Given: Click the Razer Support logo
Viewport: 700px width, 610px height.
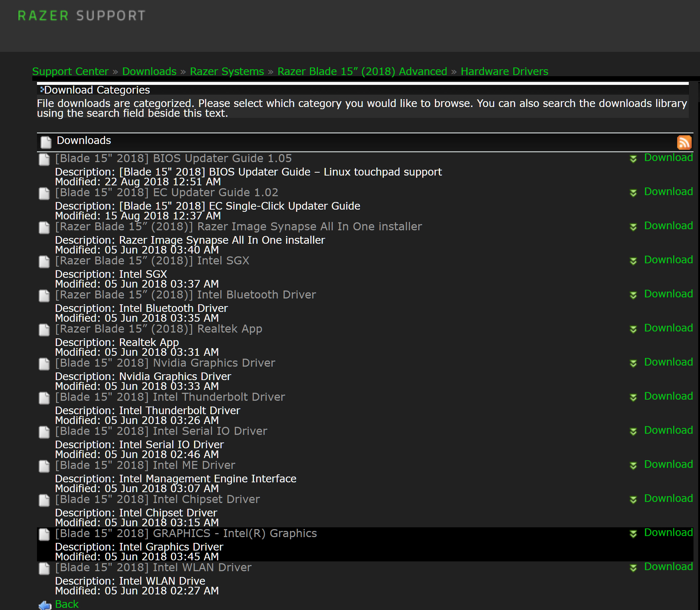Looking at the screenshot, I should [x=82, y=16].
